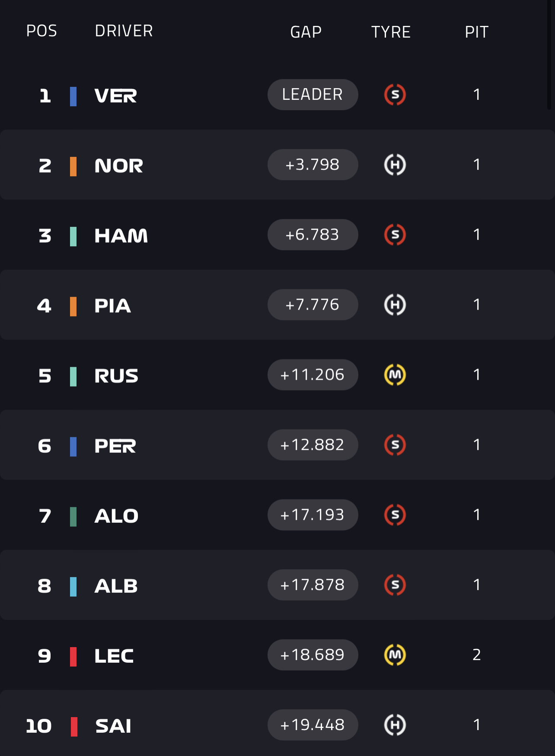Click the PIT column header
The height and width of the screenshot is (756, 555).
tap(476, 32)
